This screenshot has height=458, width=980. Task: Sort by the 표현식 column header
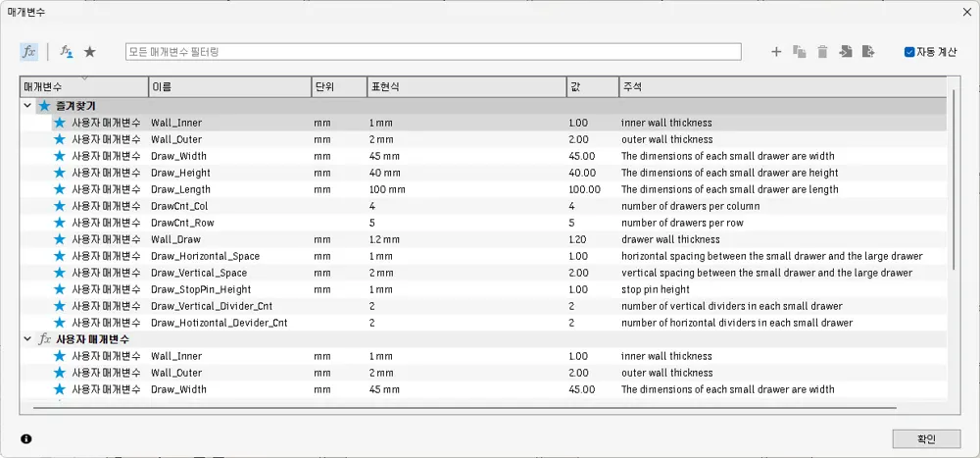tap(466, 86)
